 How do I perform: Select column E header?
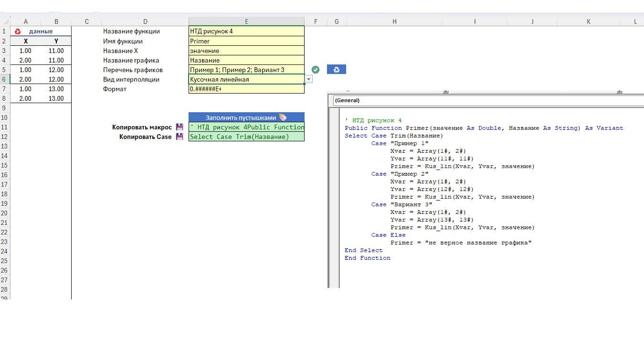[246, 21]
